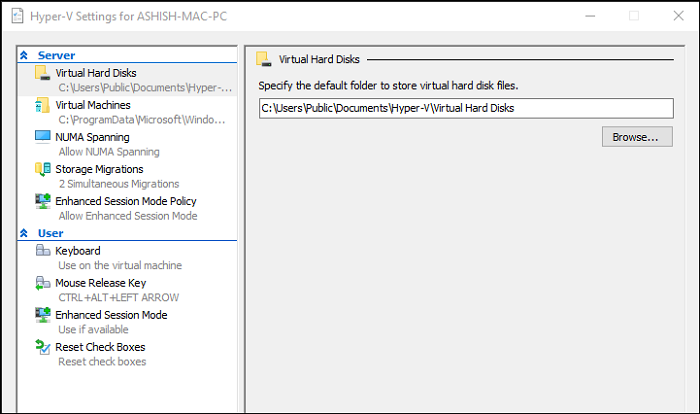Click the Virtual Machines folder icon
The height and width of the screenshot is (414, 700).
[x=42, y=105]
